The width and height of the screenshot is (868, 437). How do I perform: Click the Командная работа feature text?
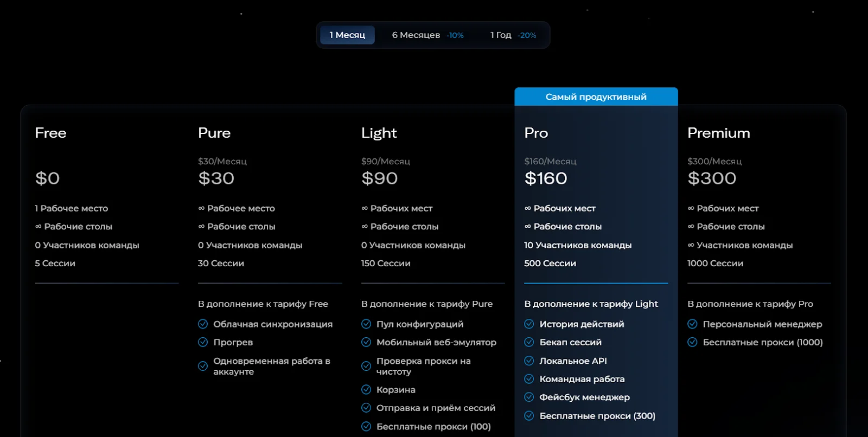[x=582, y=379]
